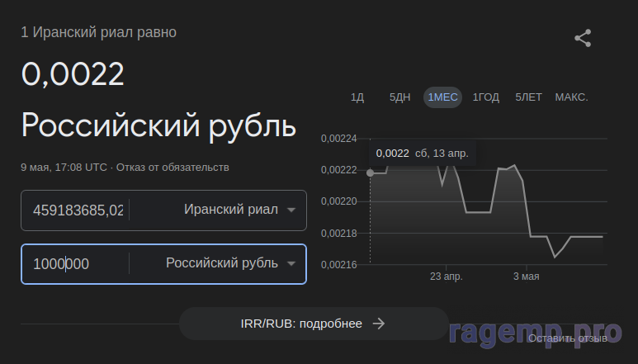Click the lowest dip on the chart line

[x=555, y=257]
